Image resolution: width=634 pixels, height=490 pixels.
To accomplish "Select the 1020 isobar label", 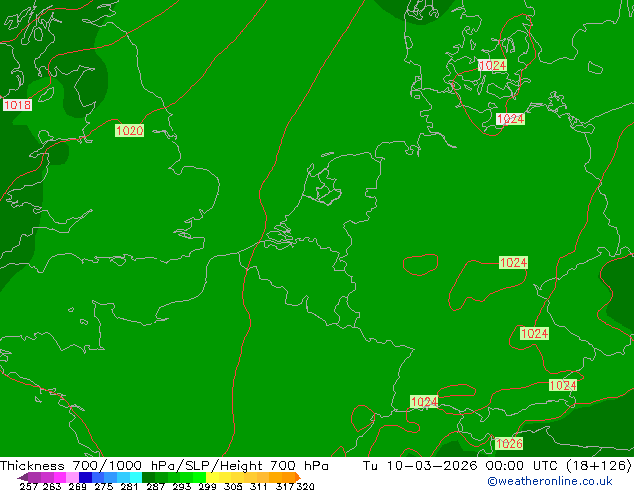I will point(129,130).
